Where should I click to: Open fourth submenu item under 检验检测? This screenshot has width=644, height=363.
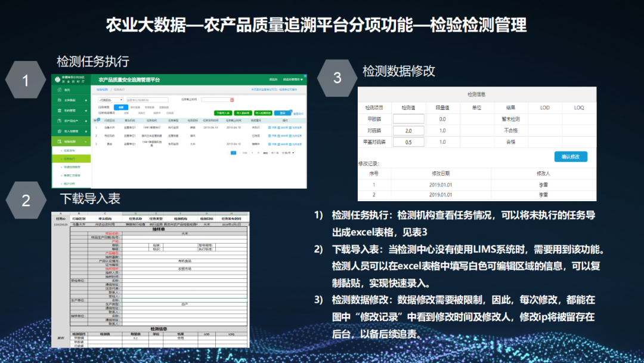[x=72, y=176]
